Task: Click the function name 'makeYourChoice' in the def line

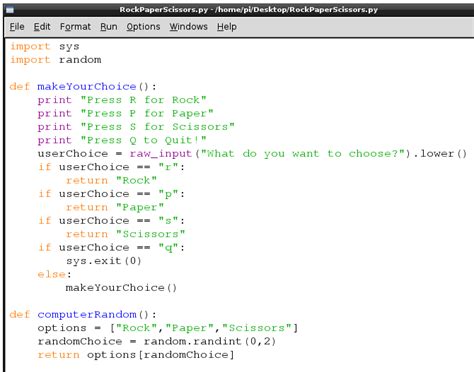Action: [87, 87]
